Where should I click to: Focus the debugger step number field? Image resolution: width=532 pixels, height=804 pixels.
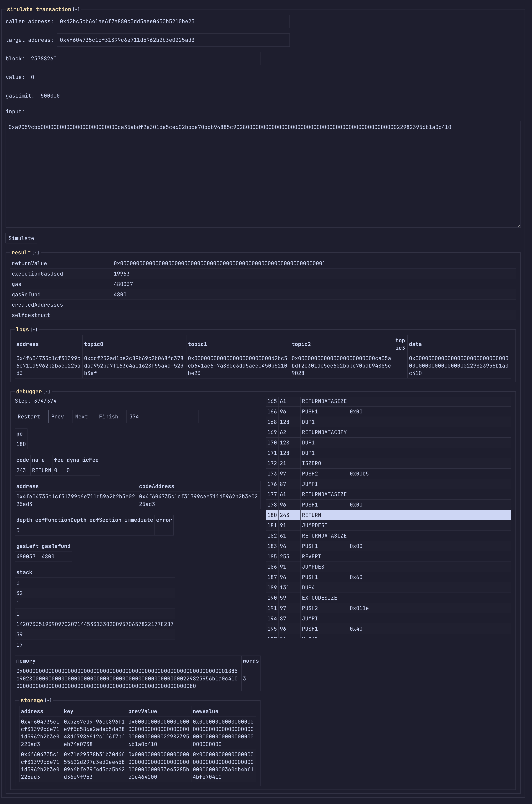[162, 417]
